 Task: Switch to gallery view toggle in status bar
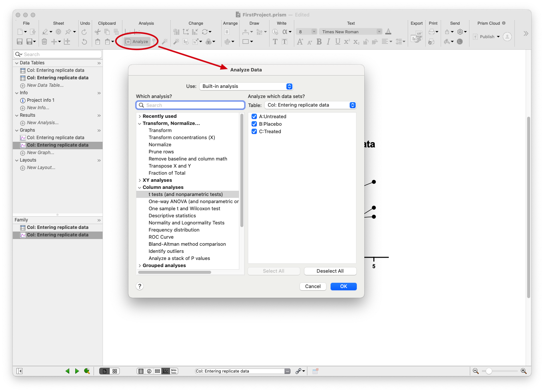tap(115, 371)
